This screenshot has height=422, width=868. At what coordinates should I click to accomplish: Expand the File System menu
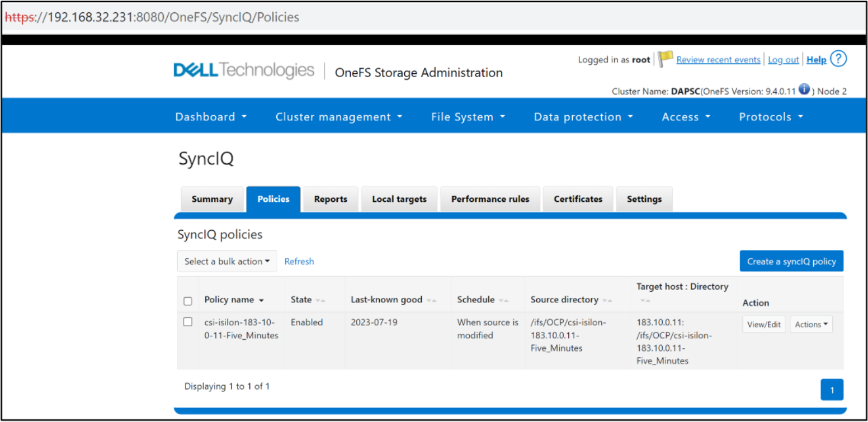[x=468, y=117]
